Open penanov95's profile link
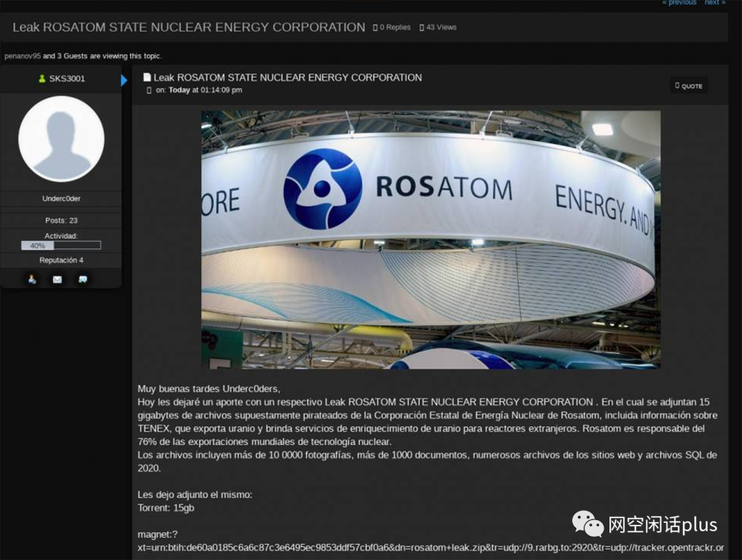742x560 pixels. pyautogui.click(x=23, y=56)
